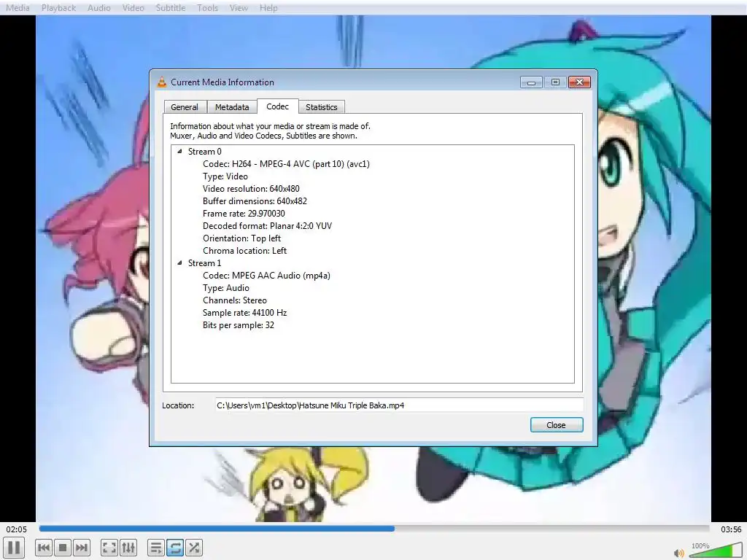Select the 'Type: Audio' row
Viewport: 747px width, 560px height.
(226, 287)
